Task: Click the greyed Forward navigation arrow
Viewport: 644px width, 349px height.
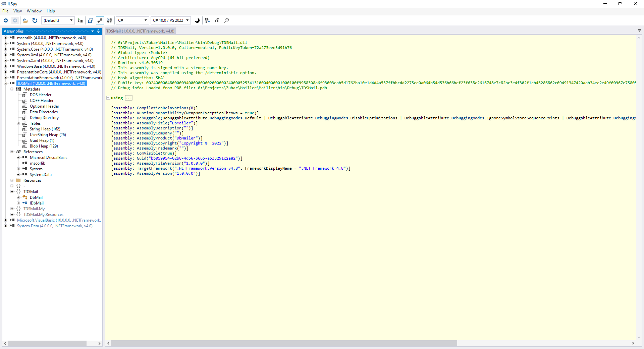Action: pos(15,20)
